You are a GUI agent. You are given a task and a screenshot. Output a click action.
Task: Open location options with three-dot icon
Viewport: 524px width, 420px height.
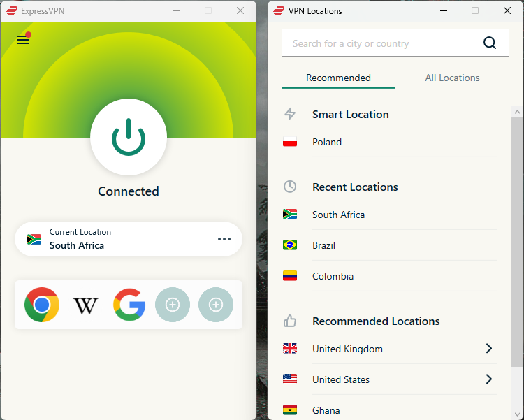224,239
